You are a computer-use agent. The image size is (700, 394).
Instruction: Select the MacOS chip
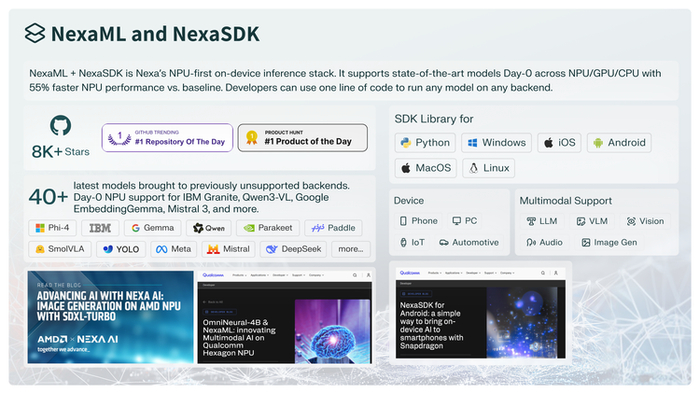pyautogui.click(x=425, y=168)
